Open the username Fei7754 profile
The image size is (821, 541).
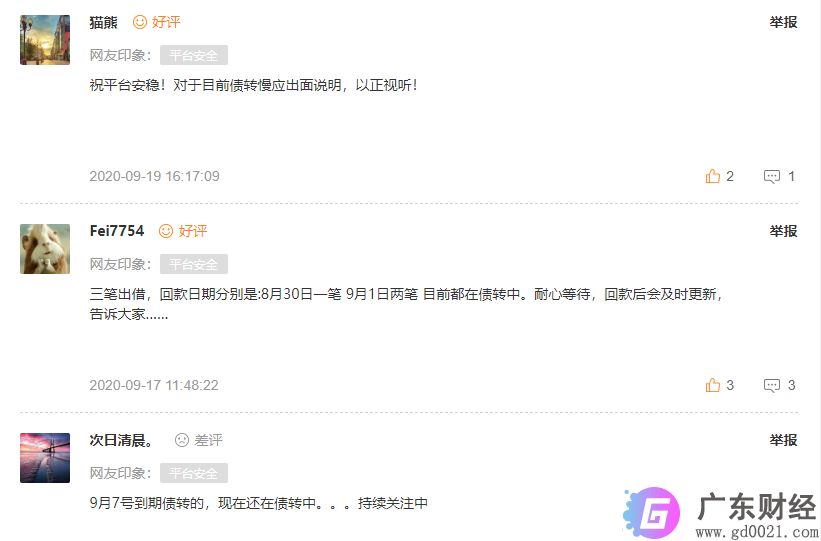click(x=117, y=231)
